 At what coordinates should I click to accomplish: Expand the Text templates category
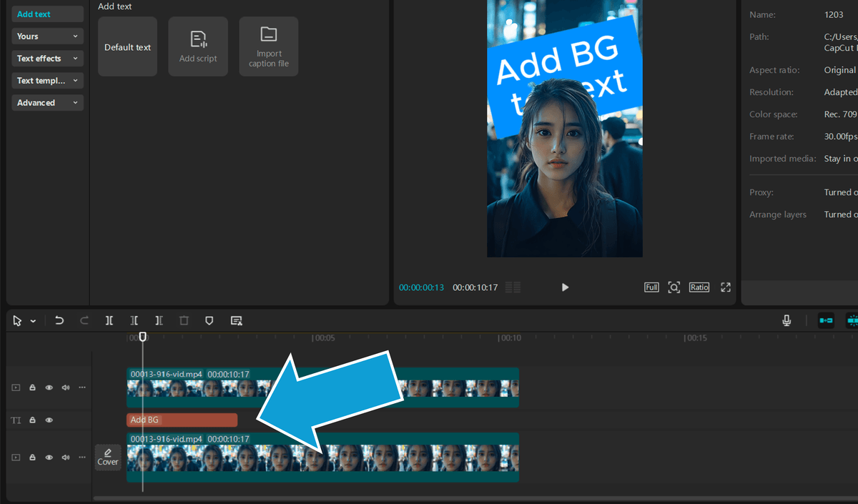47,81
